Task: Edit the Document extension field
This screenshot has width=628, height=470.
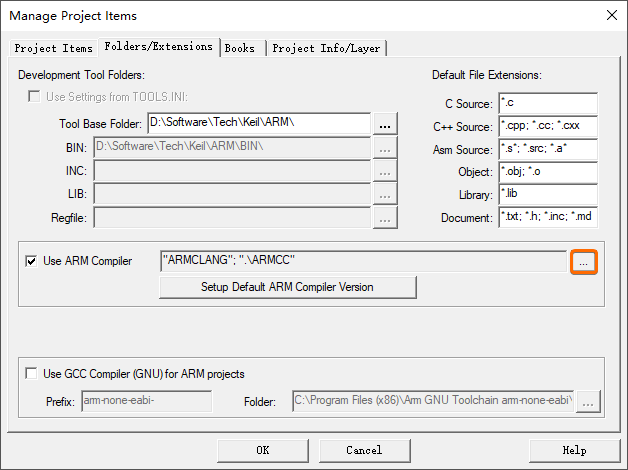Action: click(548, 217)
